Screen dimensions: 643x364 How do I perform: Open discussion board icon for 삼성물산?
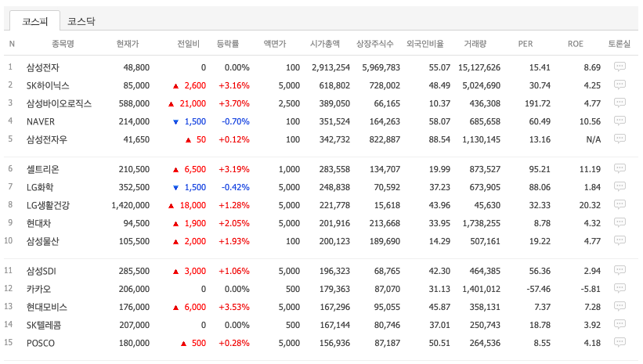coord(620,240)
